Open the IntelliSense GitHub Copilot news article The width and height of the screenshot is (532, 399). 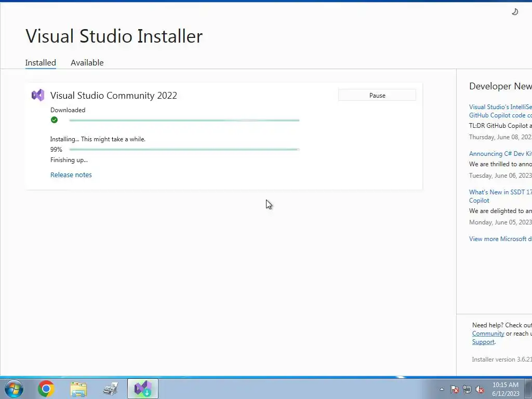tap(500, 111)
